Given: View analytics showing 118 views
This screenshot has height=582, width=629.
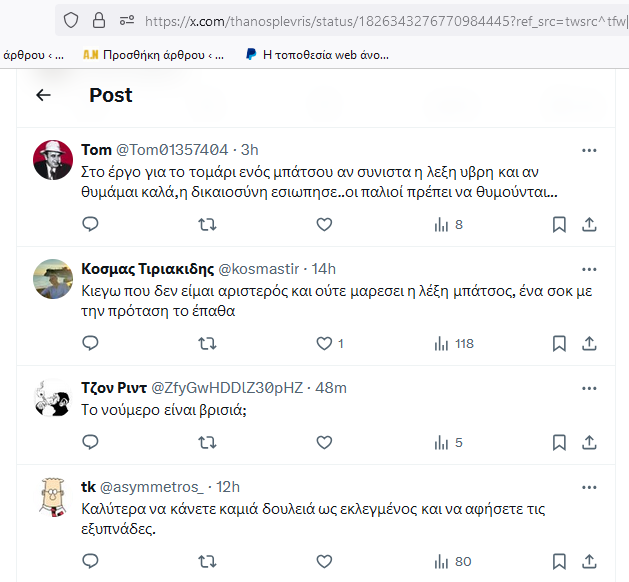Looking at the screenshot, I should pos(454,344).
